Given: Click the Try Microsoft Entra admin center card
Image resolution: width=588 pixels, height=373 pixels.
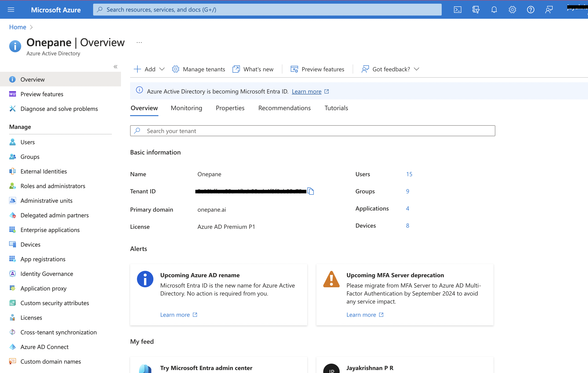Looking at the screenshot, I should [218, 365].
